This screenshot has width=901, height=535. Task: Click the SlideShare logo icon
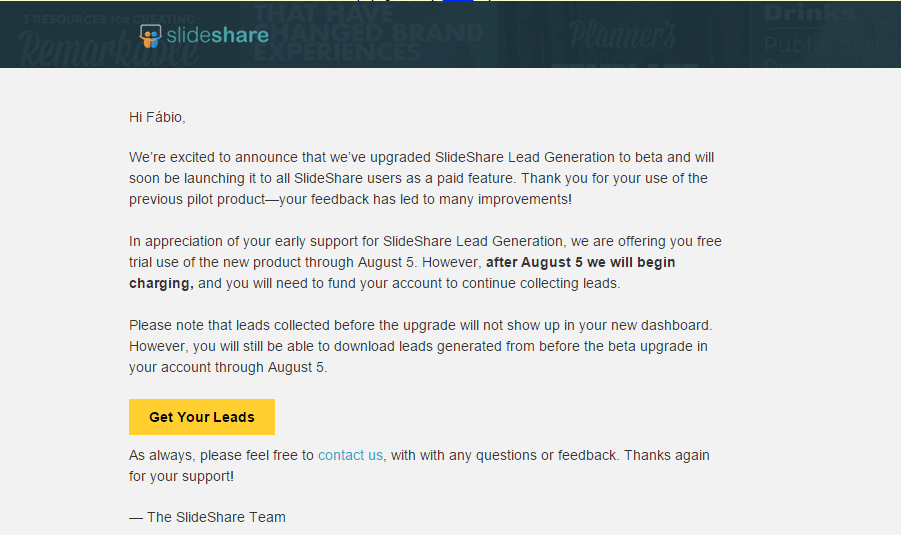[151, 36]
